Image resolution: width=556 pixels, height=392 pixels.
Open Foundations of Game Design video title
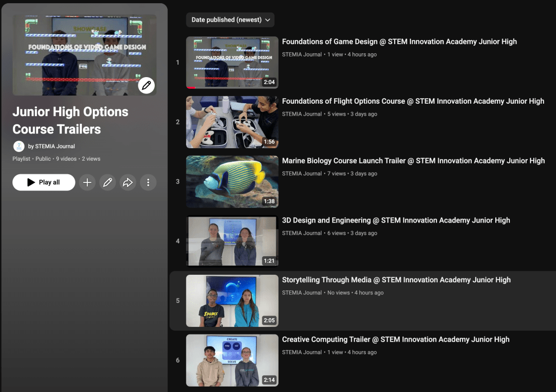[399, 42]
